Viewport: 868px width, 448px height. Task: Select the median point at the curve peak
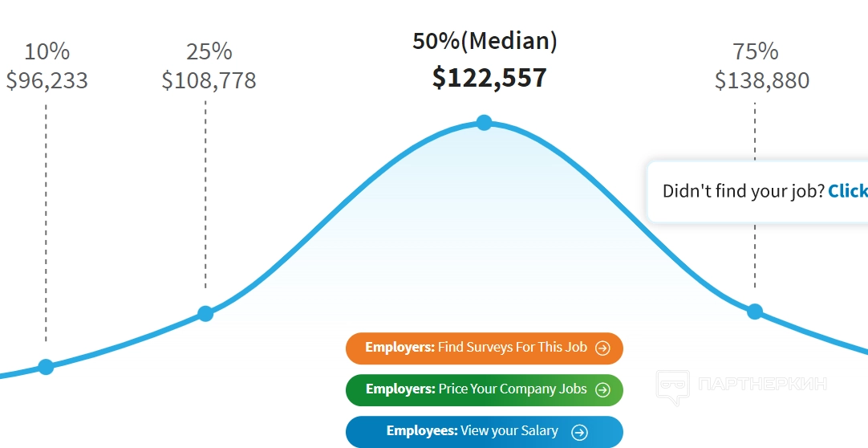click(x=484, y=123)
